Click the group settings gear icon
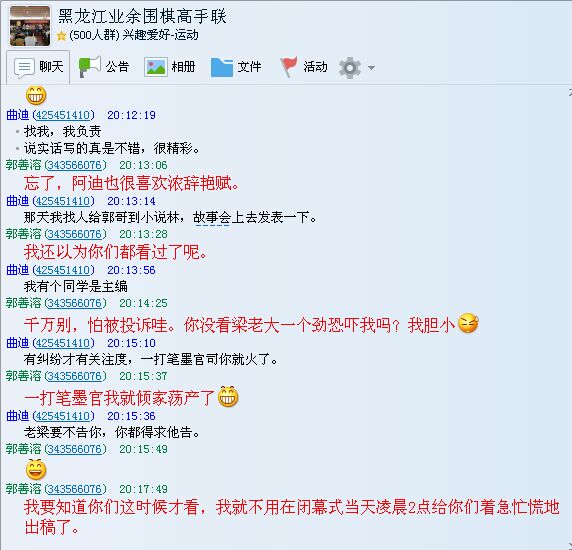 (350, 68)
